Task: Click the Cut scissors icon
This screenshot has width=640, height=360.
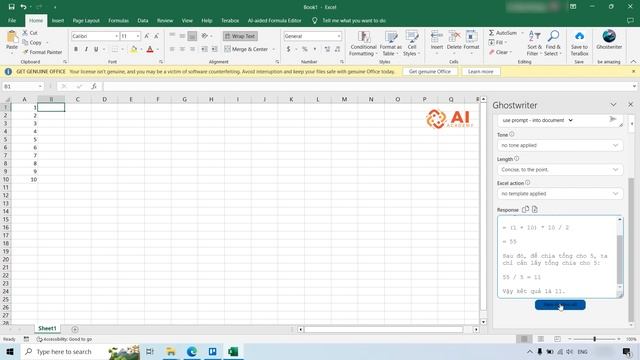Action: tap(25, 33)
